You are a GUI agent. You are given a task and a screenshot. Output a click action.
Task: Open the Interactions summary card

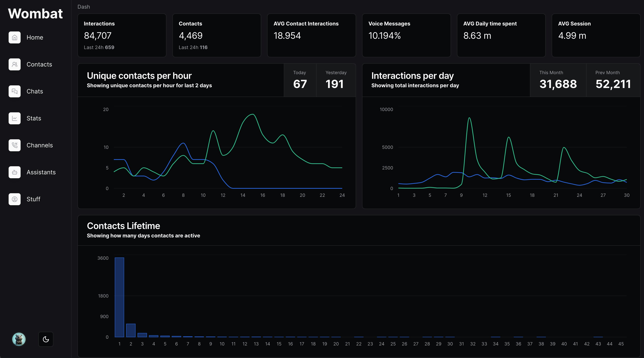(122, 35)
